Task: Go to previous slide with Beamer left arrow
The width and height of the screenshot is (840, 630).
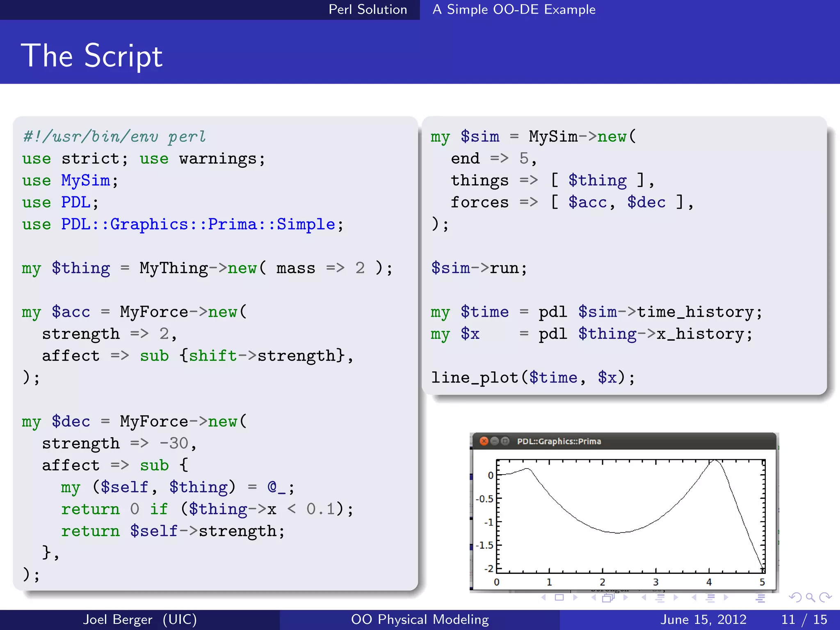Action: point(544,598)
